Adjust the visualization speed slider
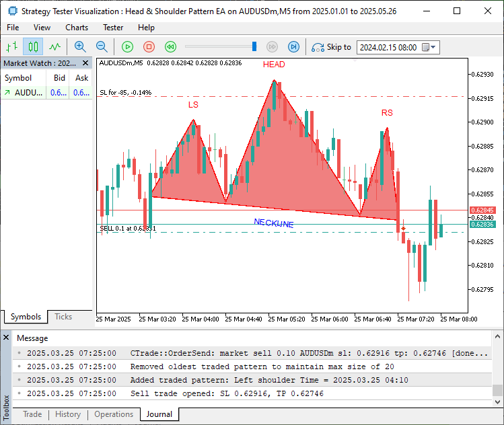The image size is (504, 425). (254, 46)
